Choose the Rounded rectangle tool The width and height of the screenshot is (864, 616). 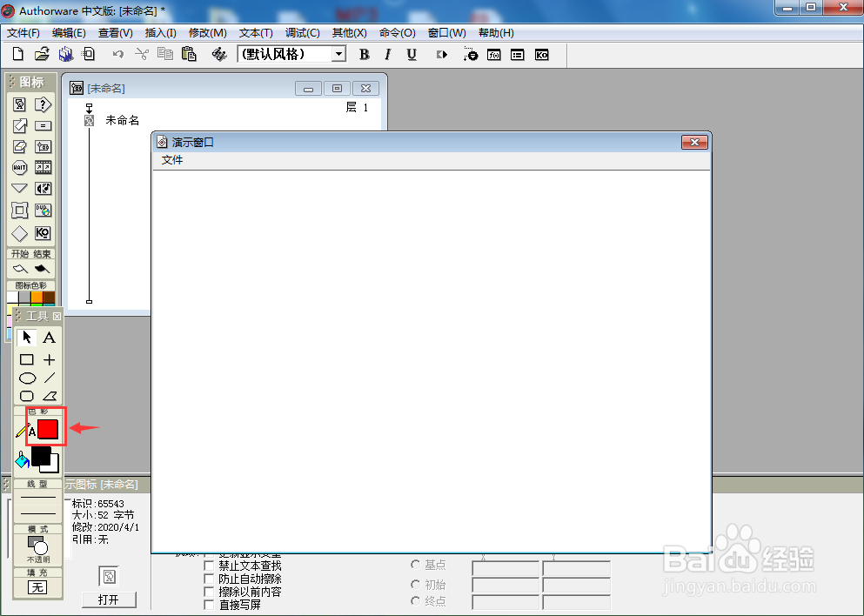(26, 396)
